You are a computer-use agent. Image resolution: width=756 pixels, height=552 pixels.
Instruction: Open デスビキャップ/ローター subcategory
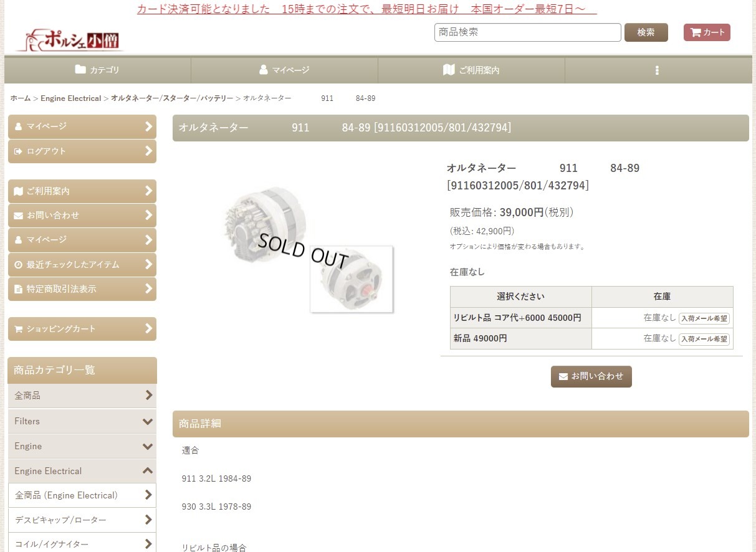click(x=82, y=520)
